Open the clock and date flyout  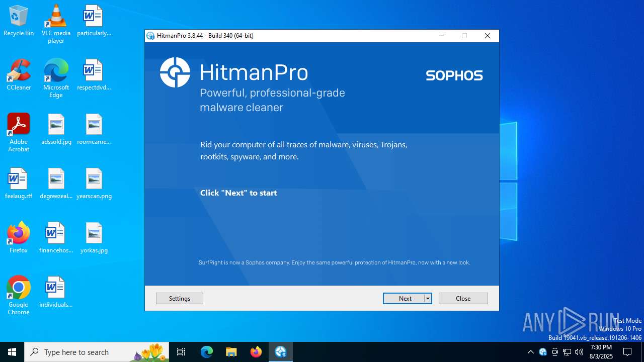(601, 352)
